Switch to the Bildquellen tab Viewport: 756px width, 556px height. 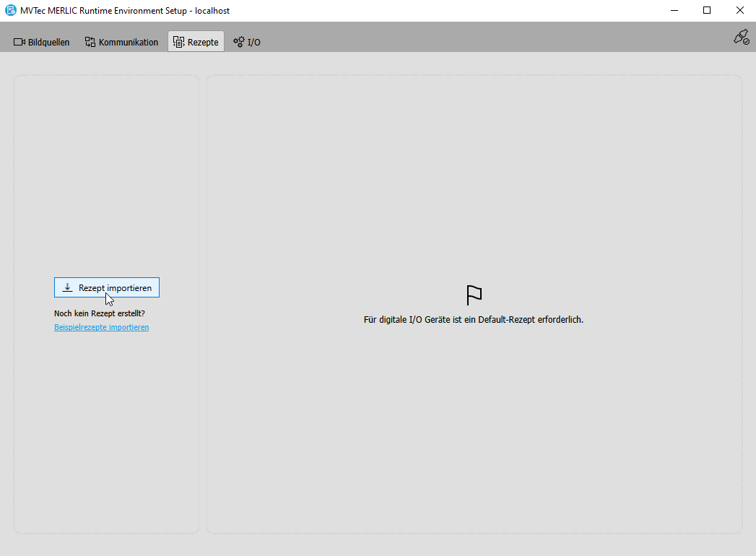click(48, 43)
